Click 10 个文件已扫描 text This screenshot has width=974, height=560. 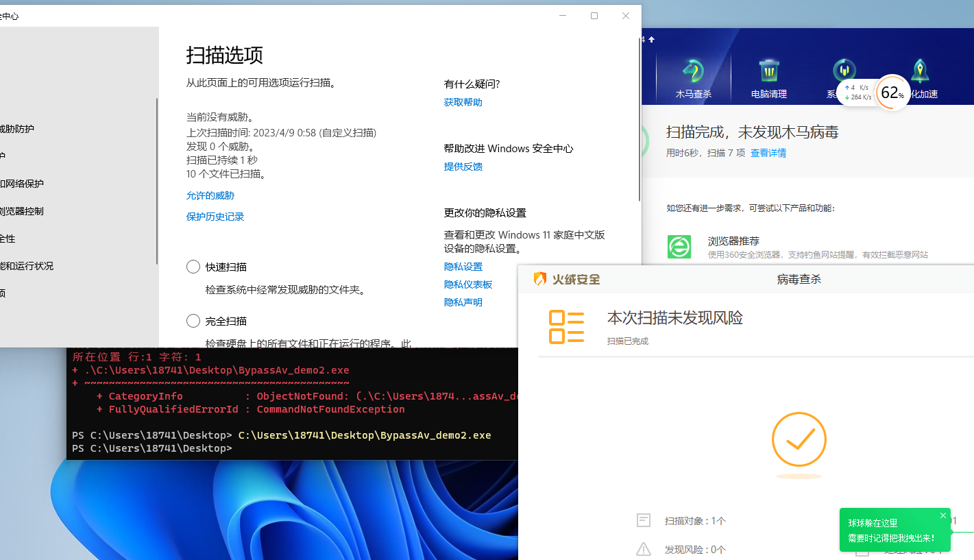226,174
